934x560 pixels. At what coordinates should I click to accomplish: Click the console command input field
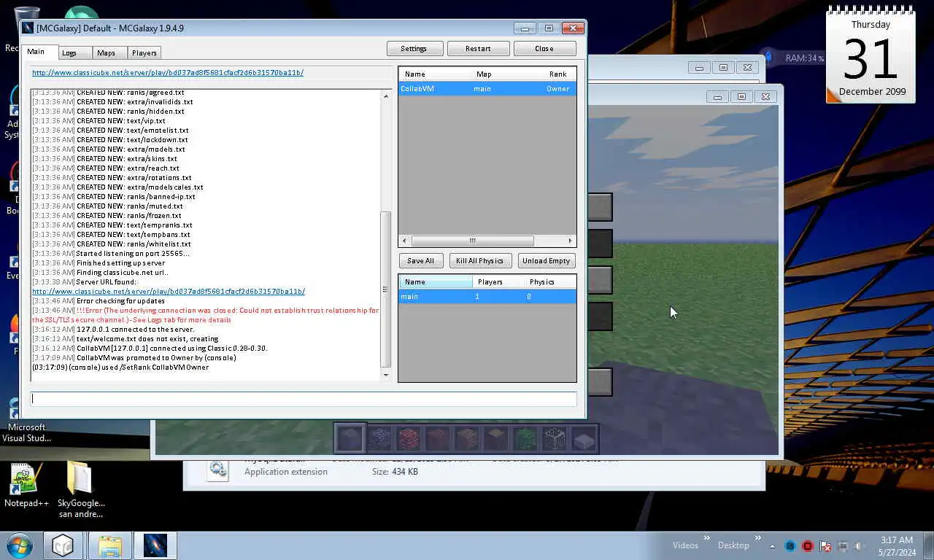pyautogui.click(x=304, y=399)
